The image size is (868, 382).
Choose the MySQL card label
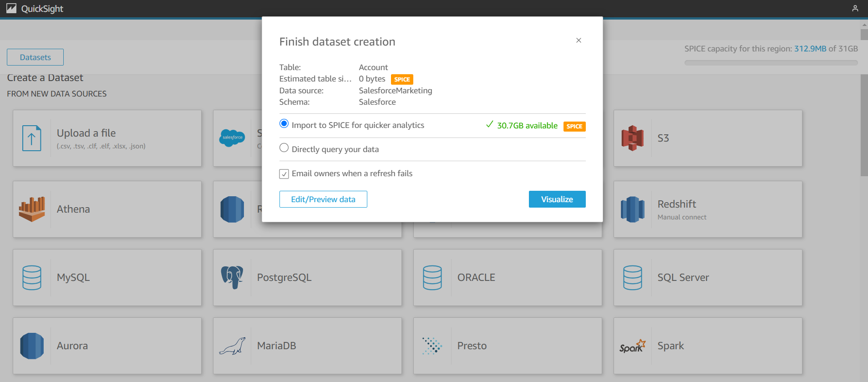point(73,277)
